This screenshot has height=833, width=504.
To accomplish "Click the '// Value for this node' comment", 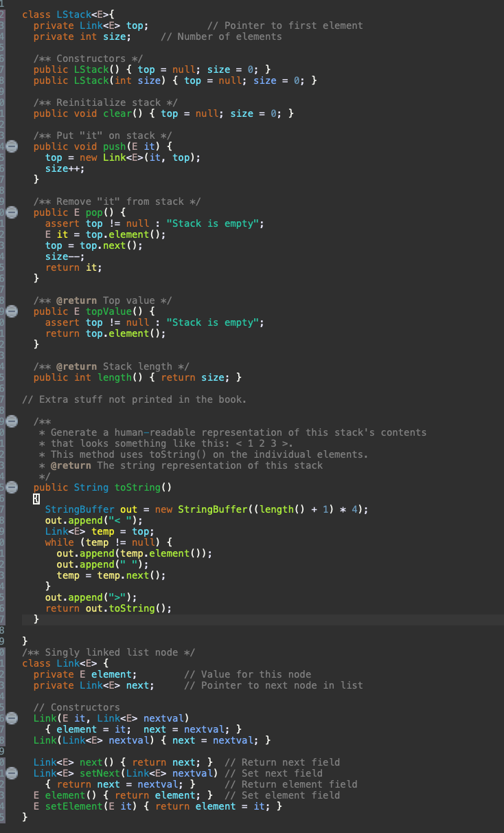I will (x=247, y=674).
